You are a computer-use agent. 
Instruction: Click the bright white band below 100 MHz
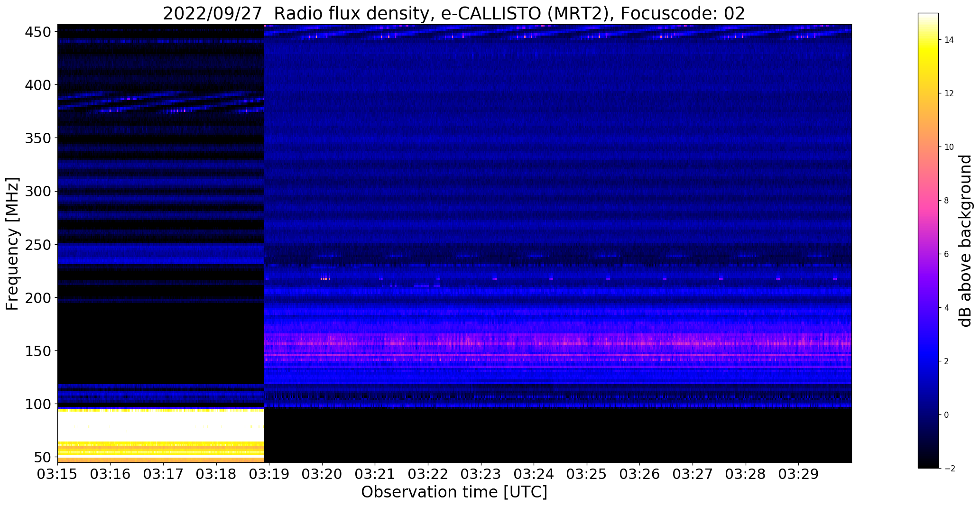coord(160,426)
